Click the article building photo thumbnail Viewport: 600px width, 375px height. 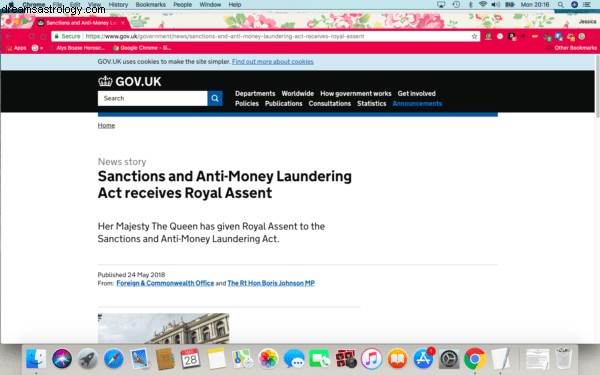(163, 328)
